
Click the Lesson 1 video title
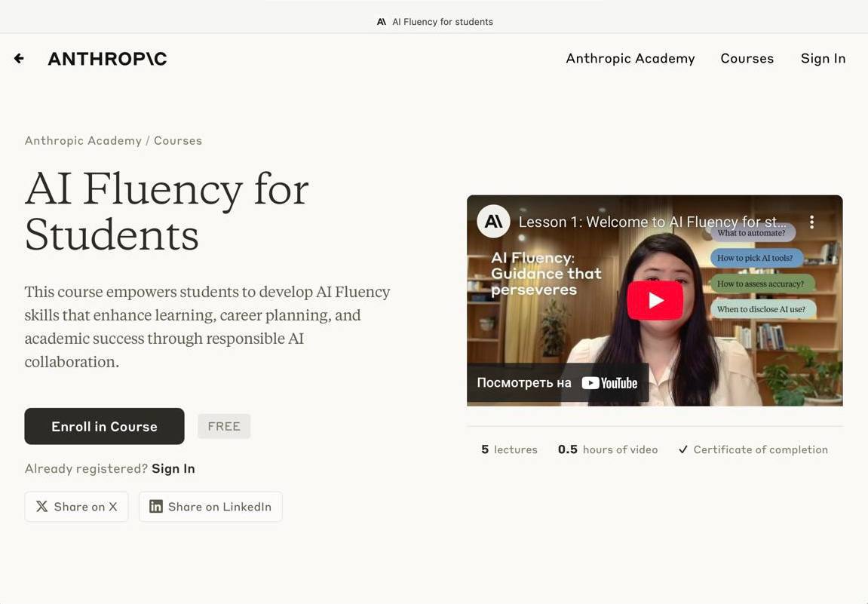tap(652, 222)
